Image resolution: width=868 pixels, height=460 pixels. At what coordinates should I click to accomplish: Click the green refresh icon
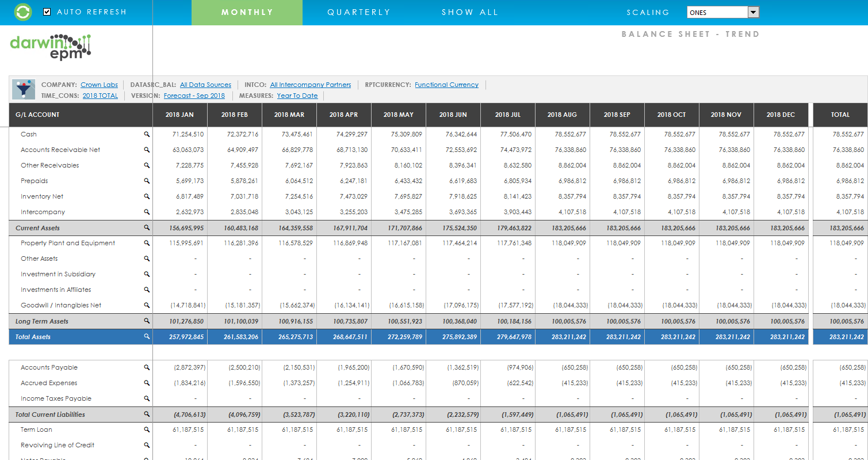point(23,12)
